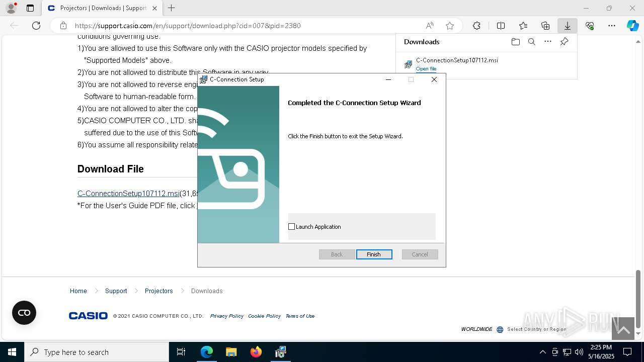Screen dimensions: 644x362
Task: Select the C-ConnectionSetup107112.msi entry in the Downloads panel
Action: pyautogui.click(x=486, y=64)
